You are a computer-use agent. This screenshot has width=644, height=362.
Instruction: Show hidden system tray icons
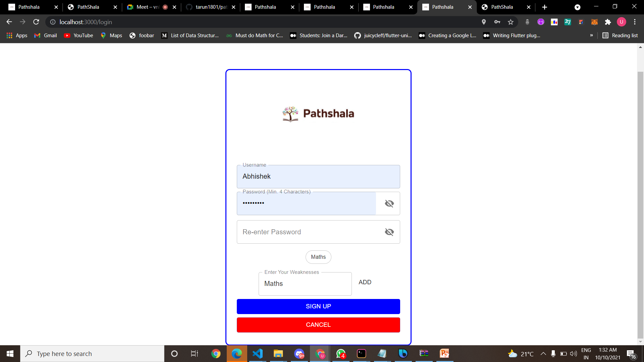coord(543,354)
